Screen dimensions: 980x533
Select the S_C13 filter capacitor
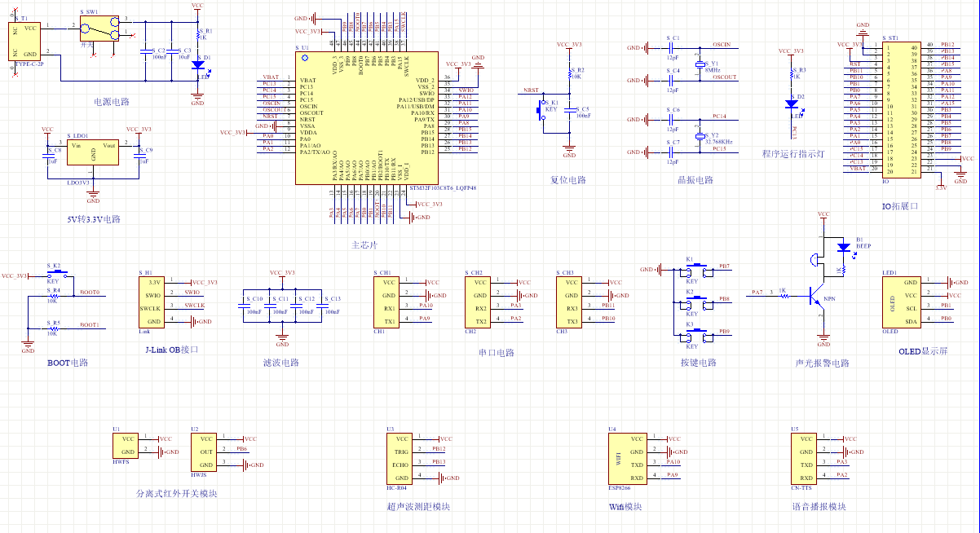[322, 308]
